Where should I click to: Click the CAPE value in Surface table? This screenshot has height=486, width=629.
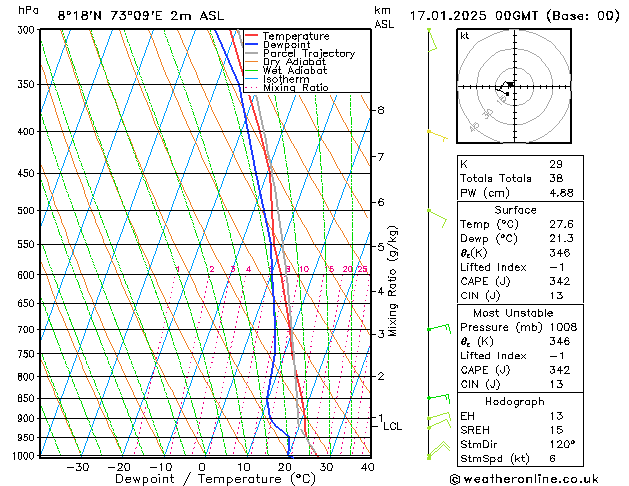click(x=560, y=281)
